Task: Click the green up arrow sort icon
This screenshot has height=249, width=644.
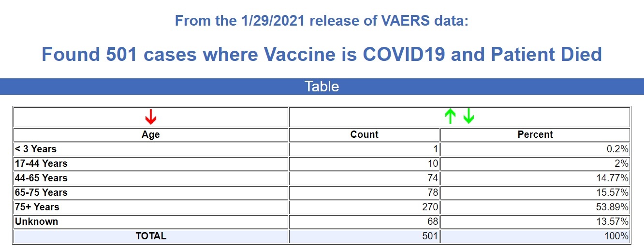Action: tap(450, 117)
